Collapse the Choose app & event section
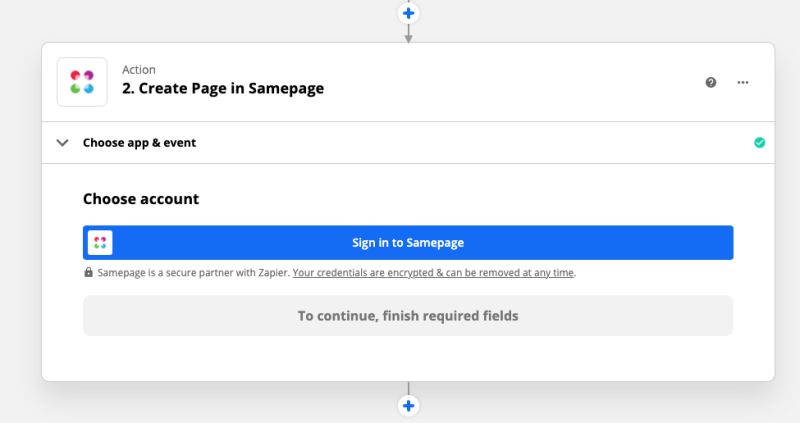Image resolution: width=800 pixels, height=423 pixels. click(62, 142)
